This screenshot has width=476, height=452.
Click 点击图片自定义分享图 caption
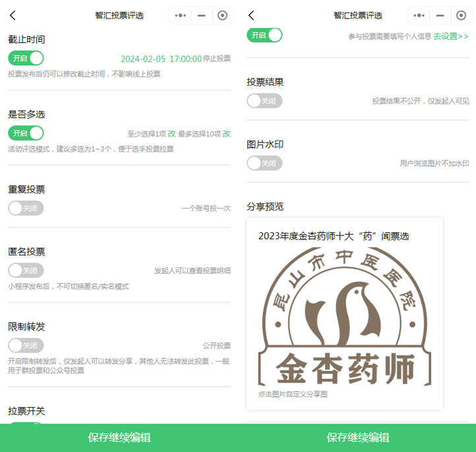coord(293,395)
